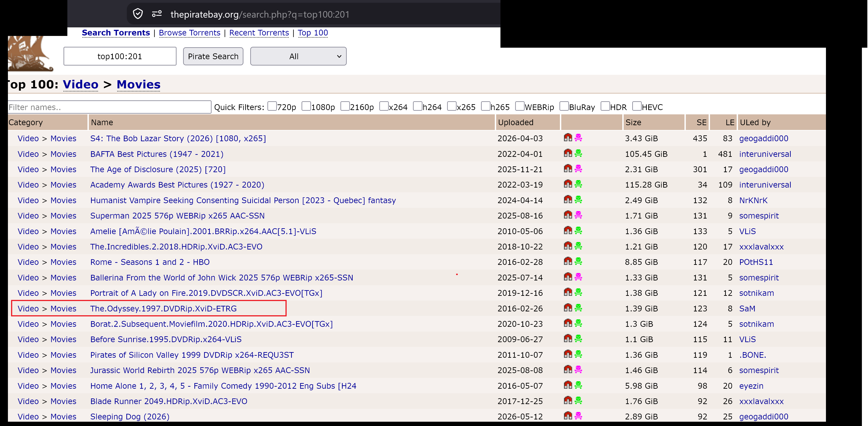Focus the Filter names input field
This screenshot has height=426, width=868.
[109, 107]
